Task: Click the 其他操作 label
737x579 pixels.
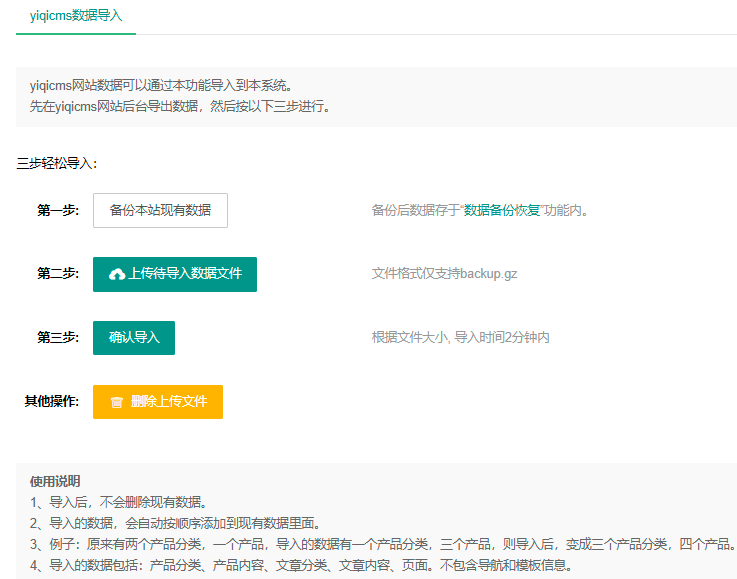Action: pyautogui.click(x=52, y=402)
